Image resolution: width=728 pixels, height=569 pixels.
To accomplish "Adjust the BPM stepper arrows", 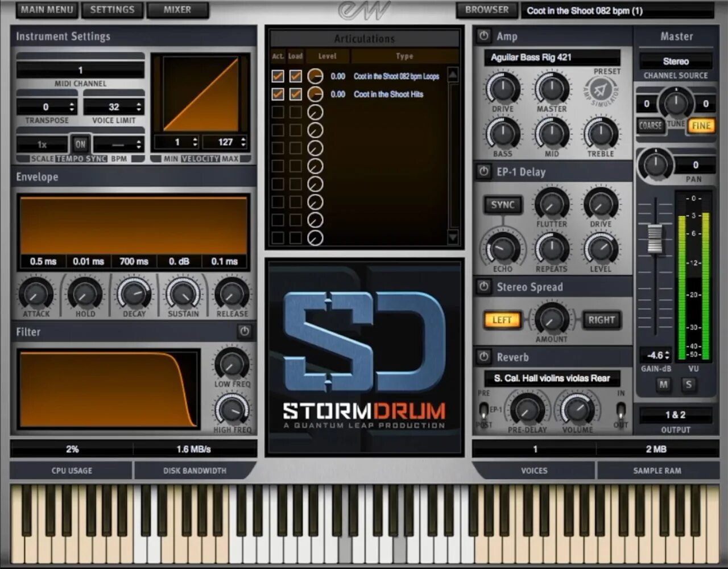I will tap(139, 144).
